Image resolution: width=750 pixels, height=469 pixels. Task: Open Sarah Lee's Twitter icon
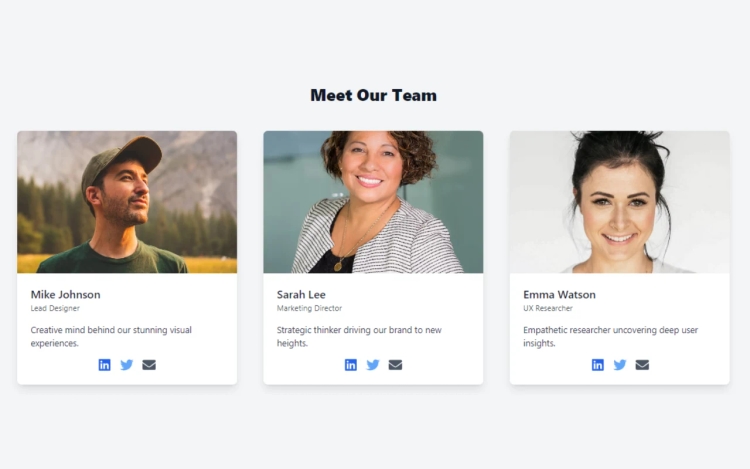(373, 365)
